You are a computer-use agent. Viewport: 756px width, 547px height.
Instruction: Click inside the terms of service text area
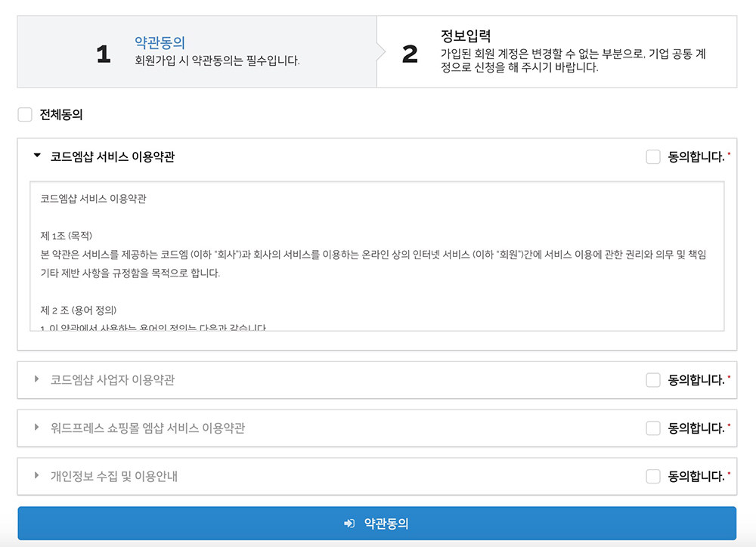378,257
